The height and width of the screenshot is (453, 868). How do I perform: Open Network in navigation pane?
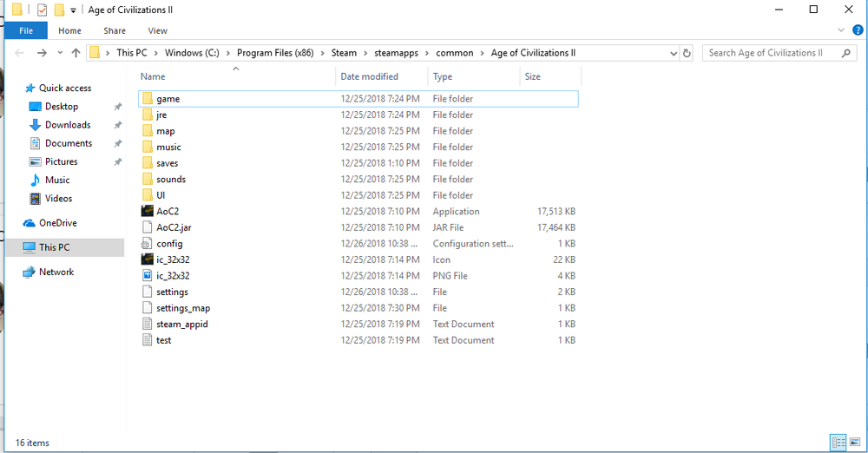point(56,272)
